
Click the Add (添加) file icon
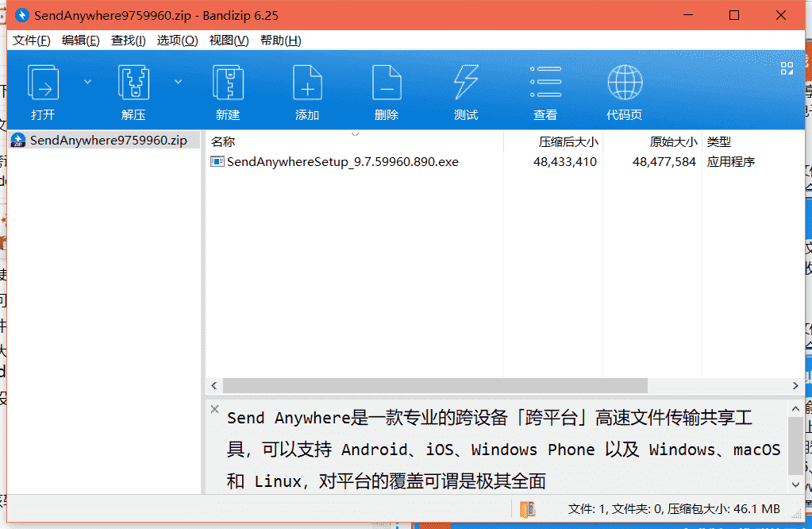308,83
